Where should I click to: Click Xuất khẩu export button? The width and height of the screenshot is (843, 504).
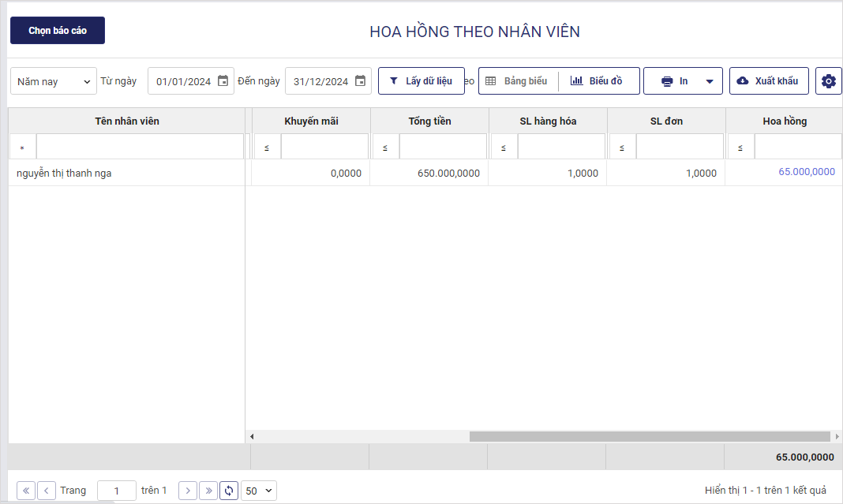(x=769, y=81)
